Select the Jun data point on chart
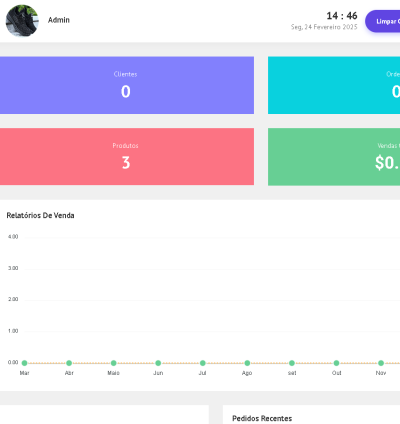Image resolution: width=400 pixels, height=424 pixels. coord(158,363)
